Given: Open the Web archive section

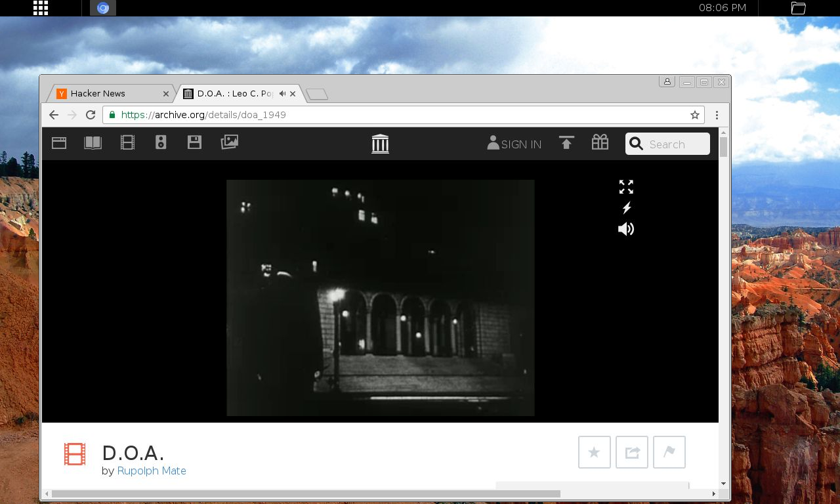Looking at the screenshot, I should pos(58,142).
